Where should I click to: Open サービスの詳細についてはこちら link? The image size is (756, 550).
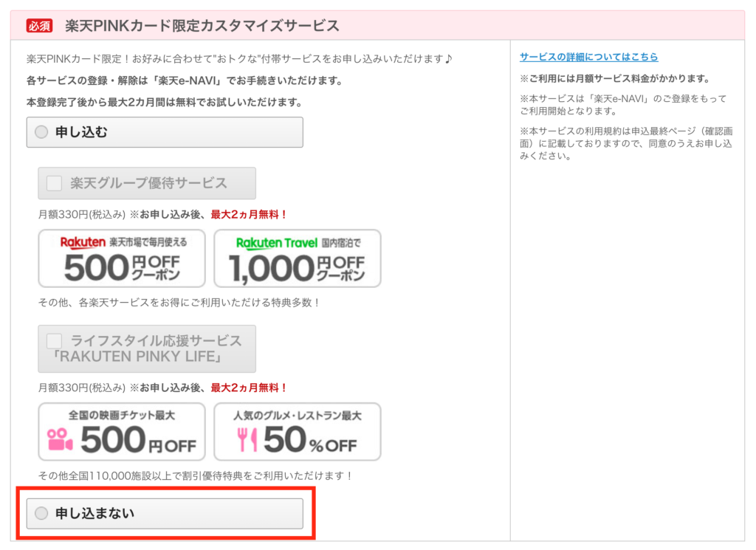pyautogui.click(x=588, y=57)
